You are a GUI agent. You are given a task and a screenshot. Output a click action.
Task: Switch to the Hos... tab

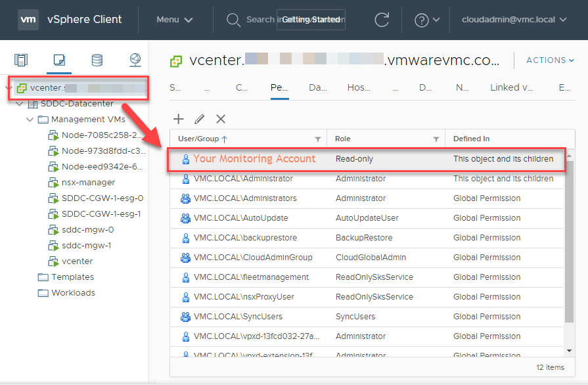point(359,88)
